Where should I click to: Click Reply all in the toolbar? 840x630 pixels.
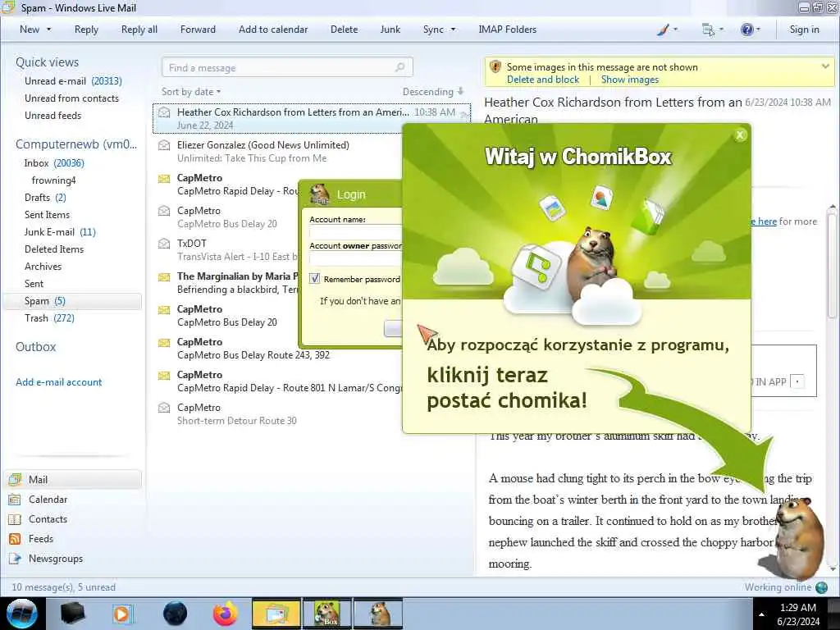(x=139, y=30)
